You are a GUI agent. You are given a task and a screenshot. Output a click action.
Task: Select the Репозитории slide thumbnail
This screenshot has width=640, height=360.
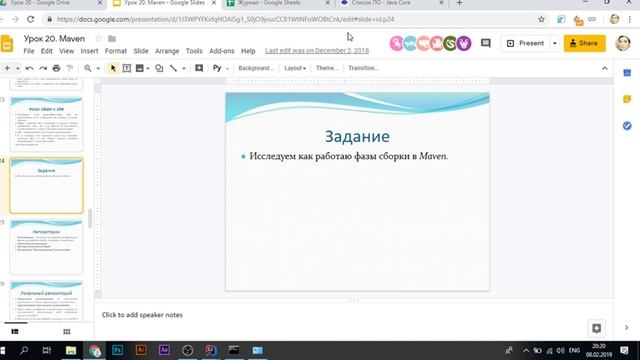point(46,247)
